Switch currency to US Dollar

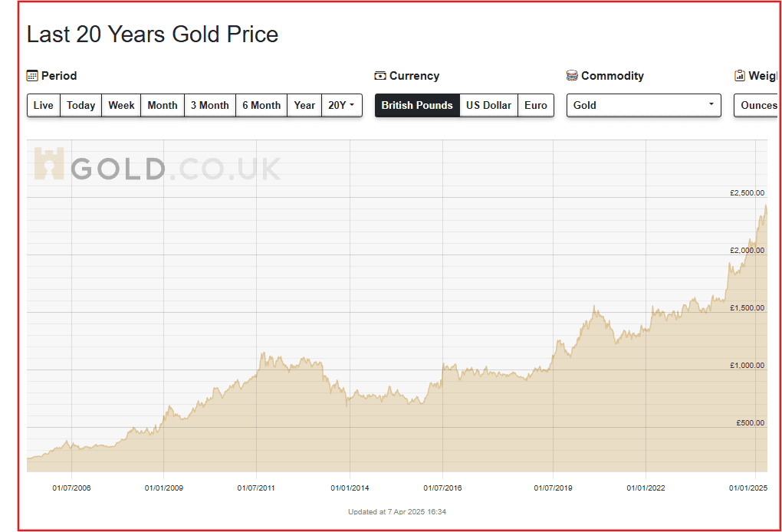coord(488,106)
